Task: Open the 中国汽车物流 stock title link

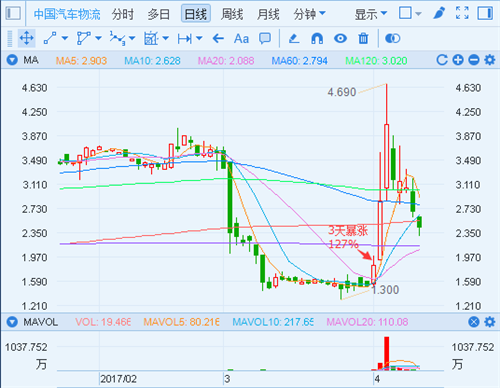Action: point(67,14)
